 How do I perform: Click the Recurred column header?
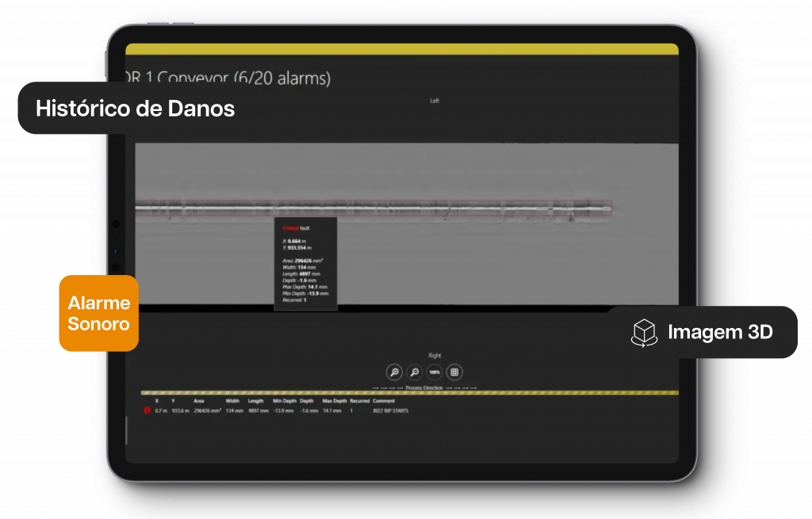coord(359,401)
